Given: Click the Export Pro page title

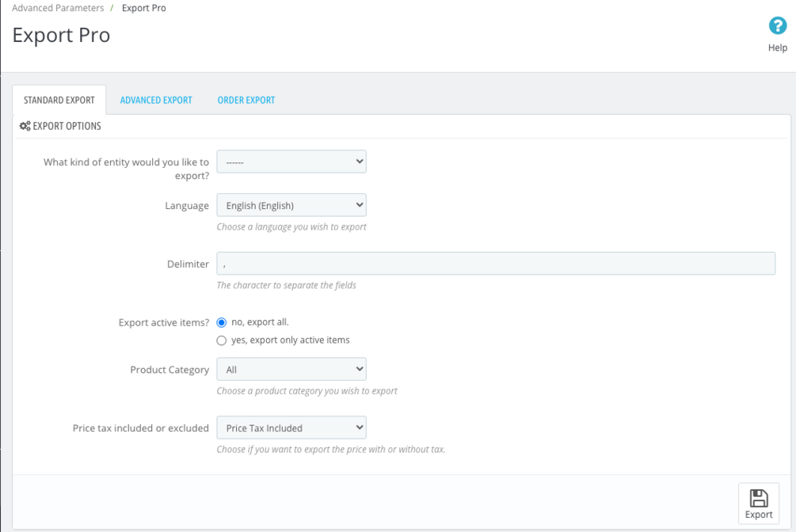Looking at the screenshot, I should pyautogui.click(x=62, y=36).
